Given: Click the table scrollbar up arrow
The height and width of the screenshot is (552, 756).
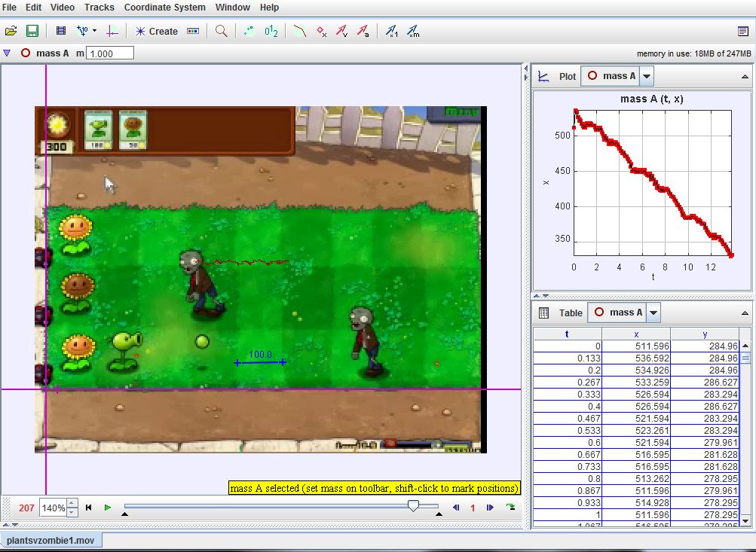Looking at the screenshot, I should [x=745, y=346].
